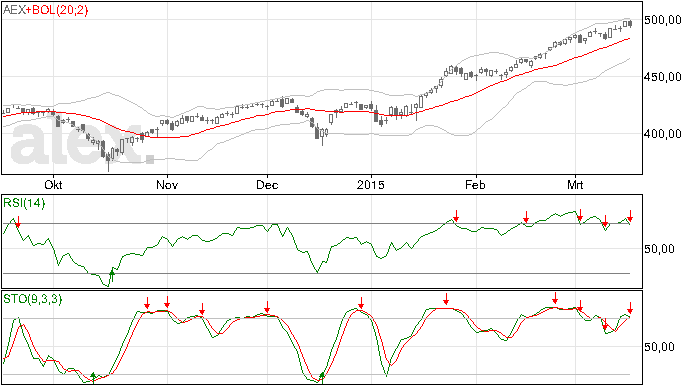Click the Dec month label
Viewport: 690px width, 387px height.
pyautogui.click(x=267, y=184)
